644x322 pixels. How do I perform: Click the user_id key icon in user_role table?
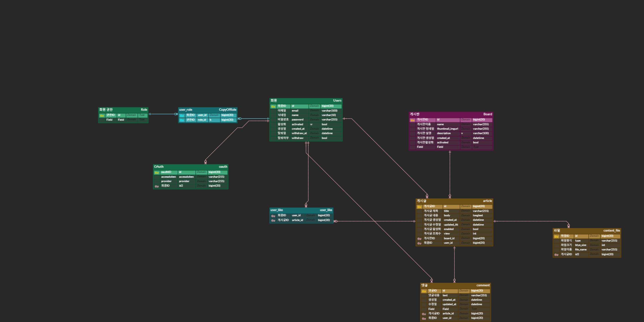tap(182, 116)
